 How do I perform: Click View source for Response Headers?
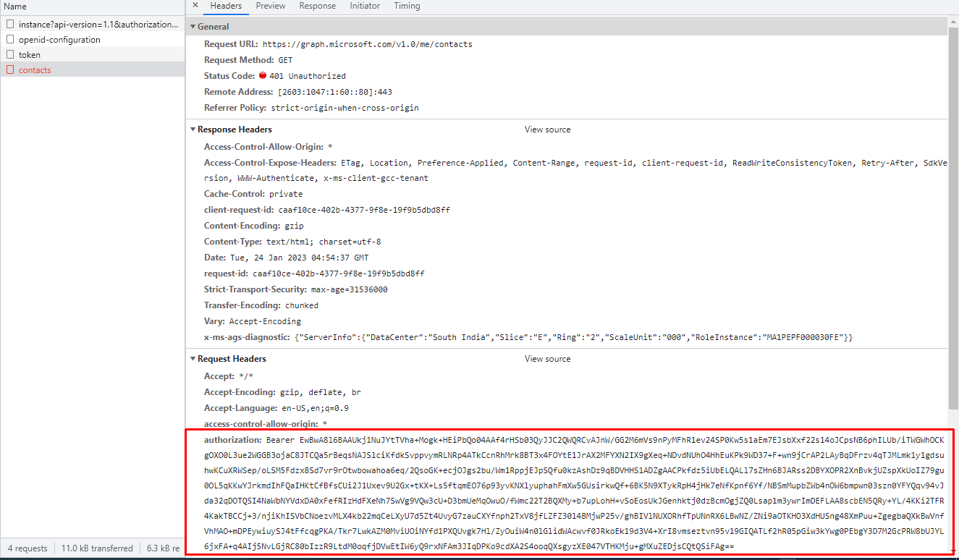(x=547, y=129)
